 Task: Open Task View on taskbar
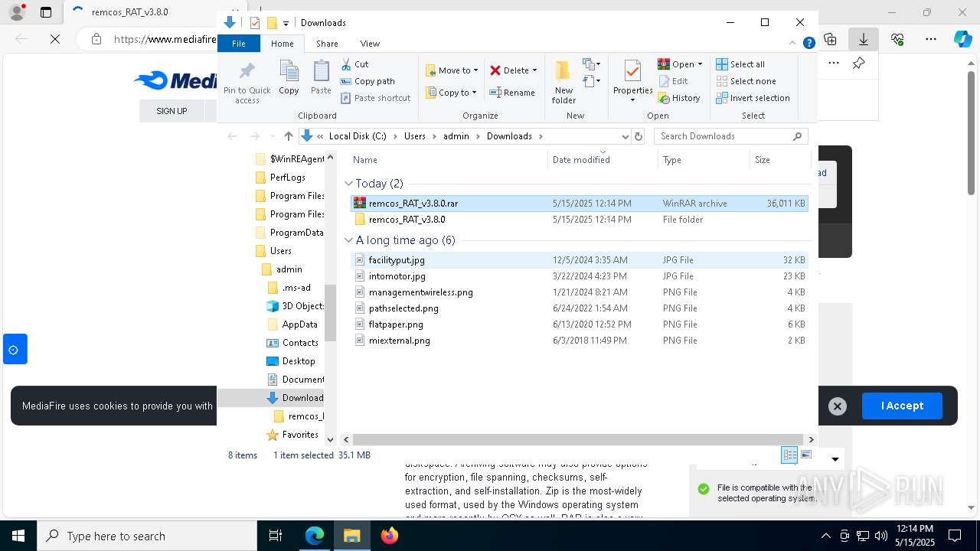coord(276,536)
